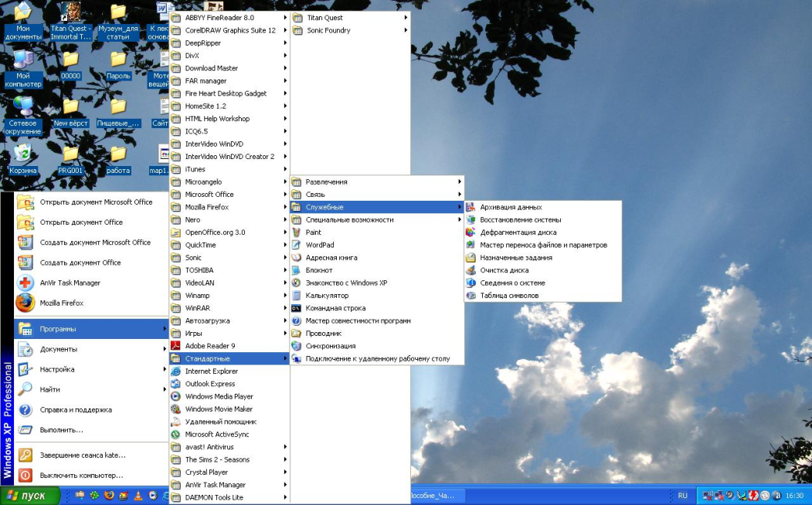Expand Связь submenu
Viewport: 812px width, 505px height.
click(x=376, y=195)
